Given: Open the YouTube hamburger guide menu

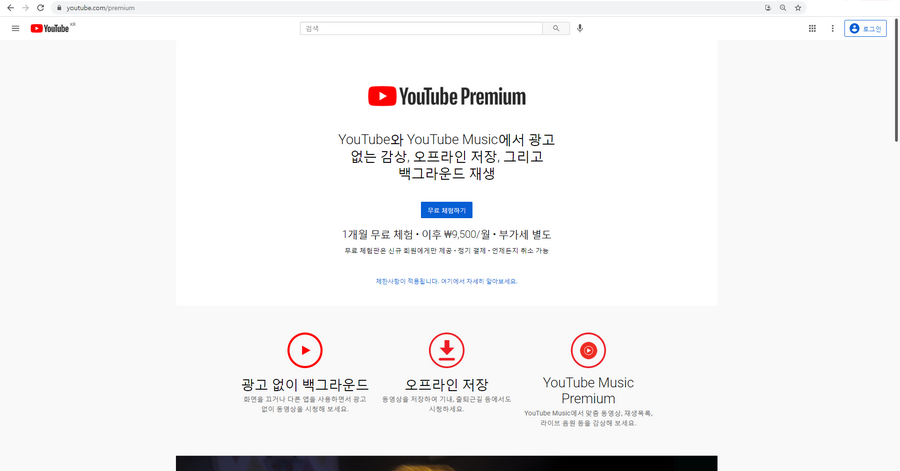Looking at the screenshot, I should [x=15, y=28].
